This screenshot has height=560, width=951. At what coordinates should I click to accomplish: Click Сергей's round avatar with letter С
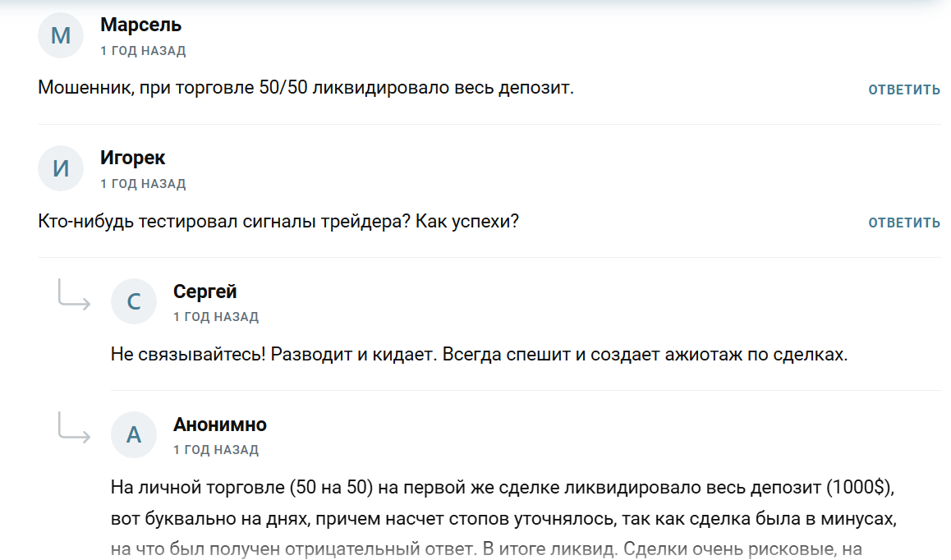pyautogui.click(x=134, y=301)
